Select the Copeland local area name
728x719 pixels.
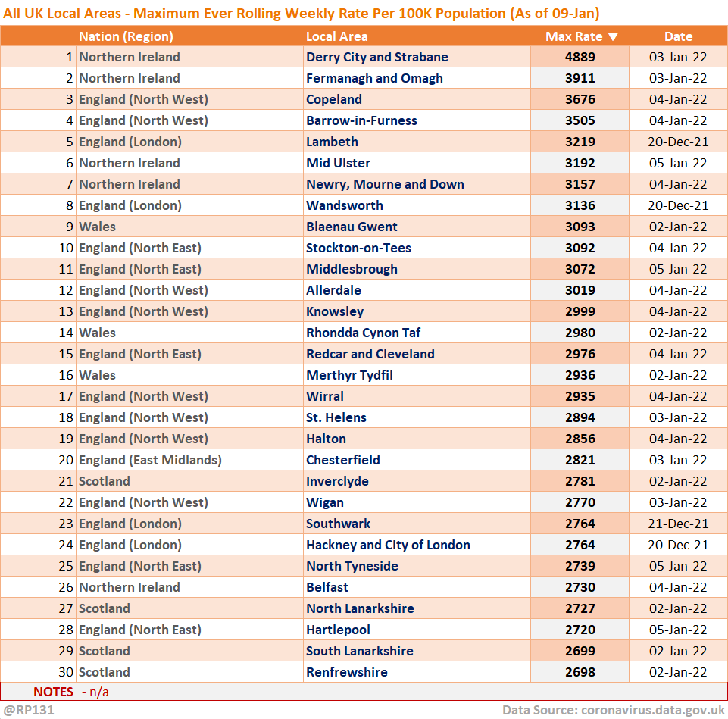point(334,99)
